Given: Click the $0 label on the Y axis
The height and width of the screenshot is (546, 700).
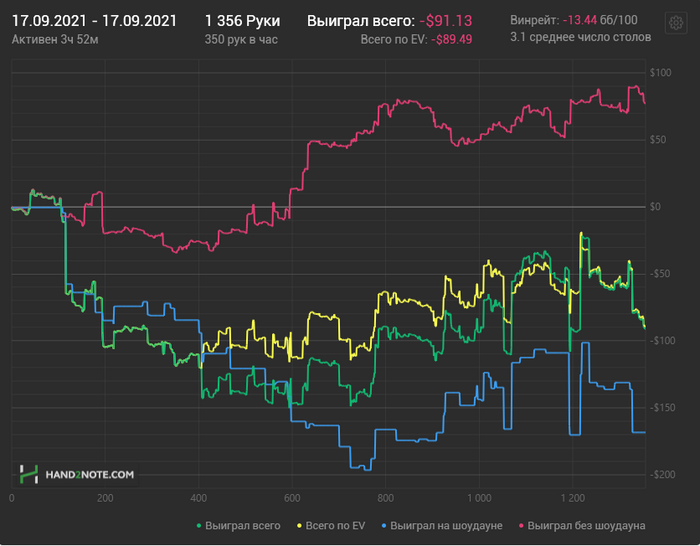Looking at the screenshot, I should [x=655, y=207].
